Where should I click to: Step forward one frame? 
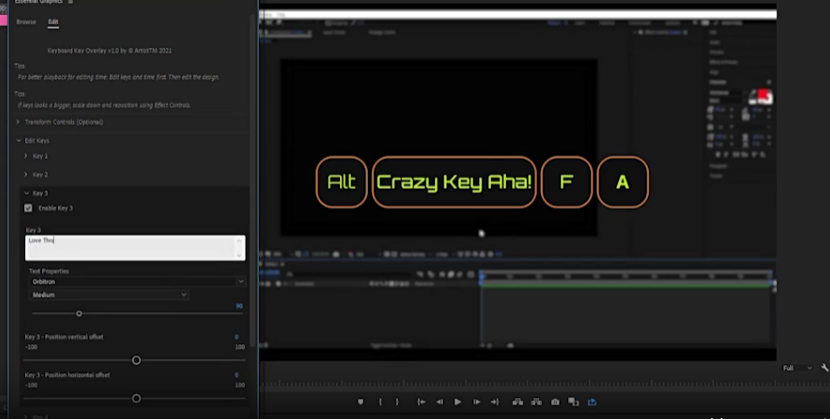coord(477,402)
